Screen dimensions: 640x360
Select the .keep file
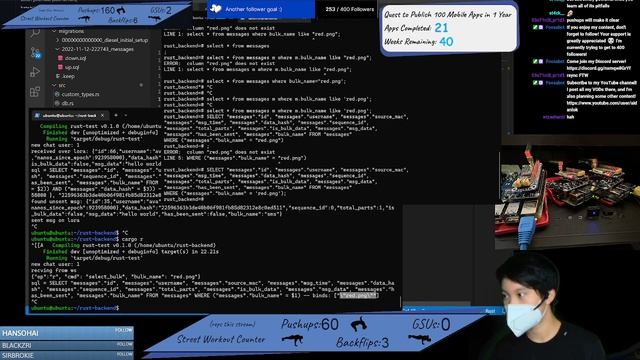point(68,76)
